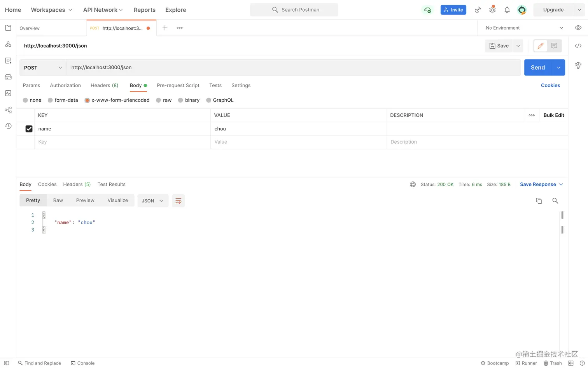Expand the API Network menu
Viewport: 588px width, 368px height.
103,10
